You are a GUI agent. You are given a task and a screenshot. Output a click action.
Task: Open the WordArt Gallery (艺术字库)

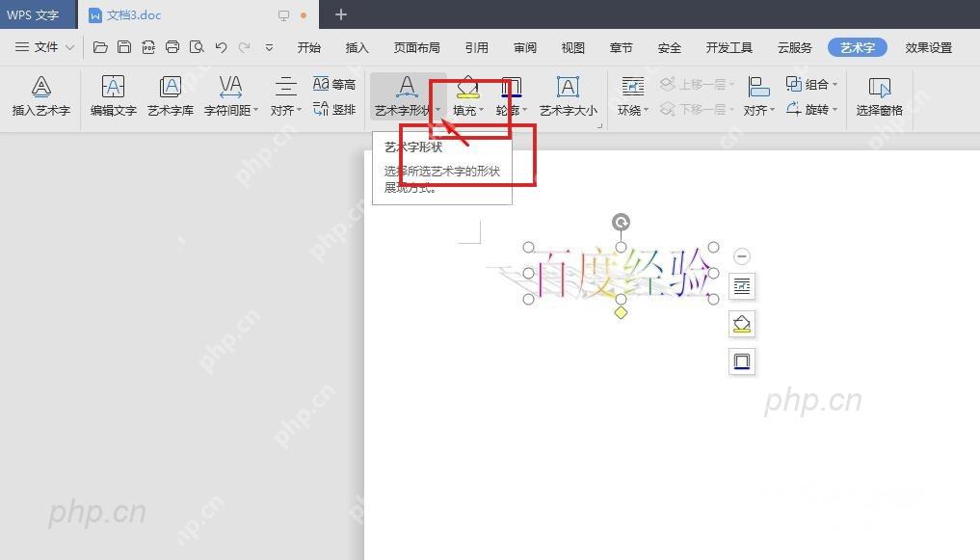click(x=170, y=95)
